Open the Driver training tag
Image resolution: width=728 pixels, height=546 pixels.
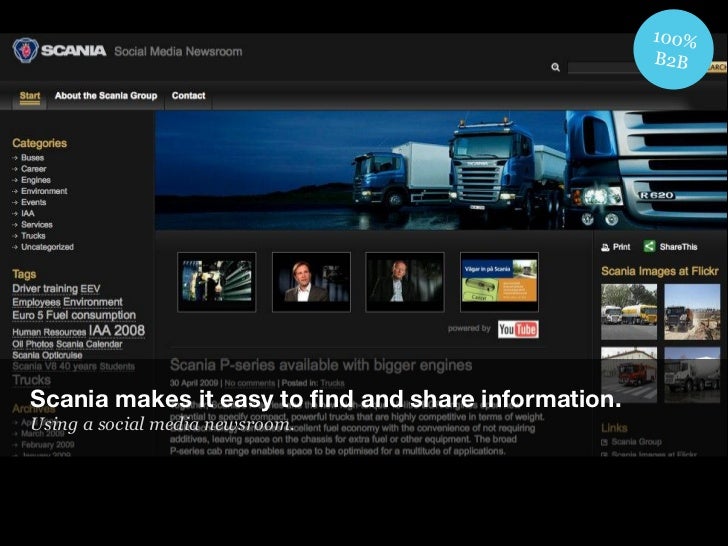tap(46, 288)
